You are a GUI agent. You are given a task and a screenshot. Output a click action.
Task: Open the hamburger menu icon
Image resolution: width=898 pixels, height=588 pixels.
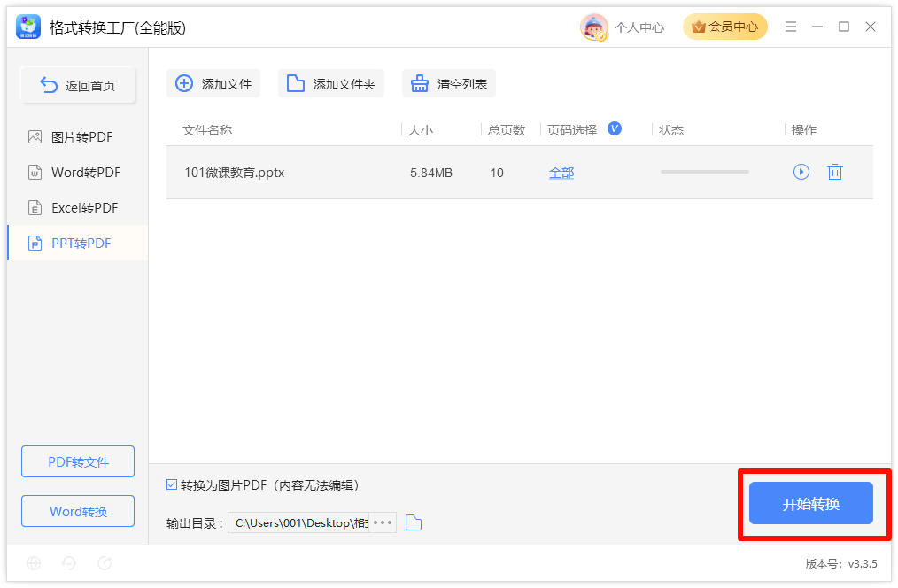[790, 27]
